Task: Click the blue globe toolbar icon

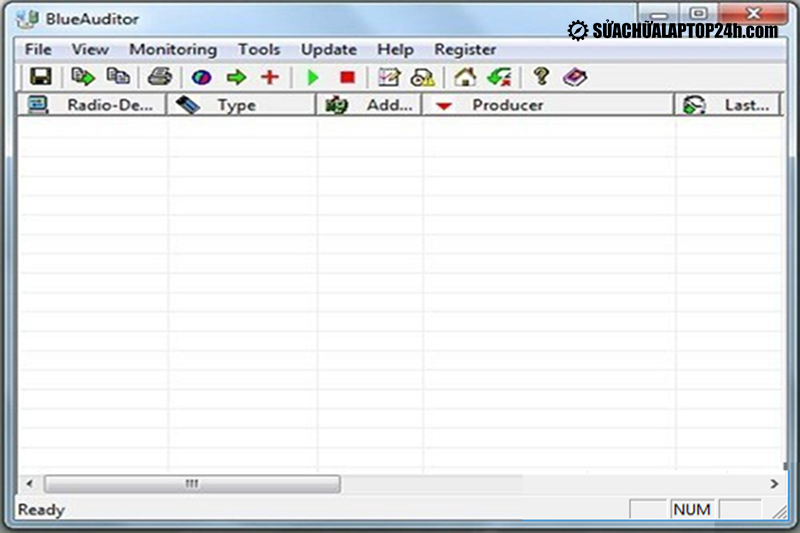Action: click(x=202, y=77)
